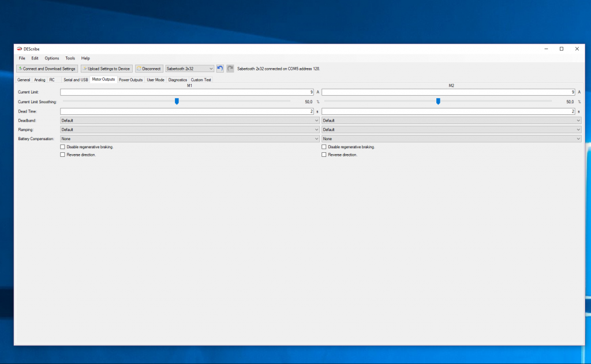This screenshot has width=591, height=364.
Task: Toggle M1 Reverse direction checkbox
Action: click(x=62, y=155)
